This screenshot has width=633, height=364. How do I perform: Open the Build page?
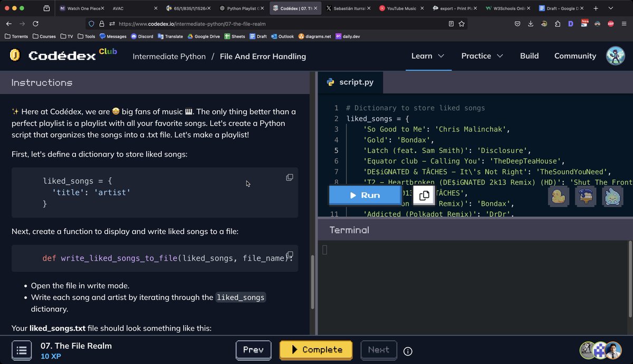point(529,56)
